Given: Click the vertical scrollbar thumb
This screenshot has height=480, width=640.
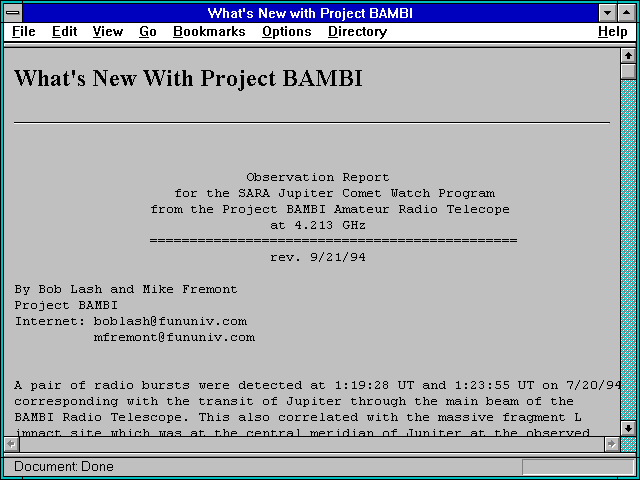Looking at the screenshot, I should [628, 71].
